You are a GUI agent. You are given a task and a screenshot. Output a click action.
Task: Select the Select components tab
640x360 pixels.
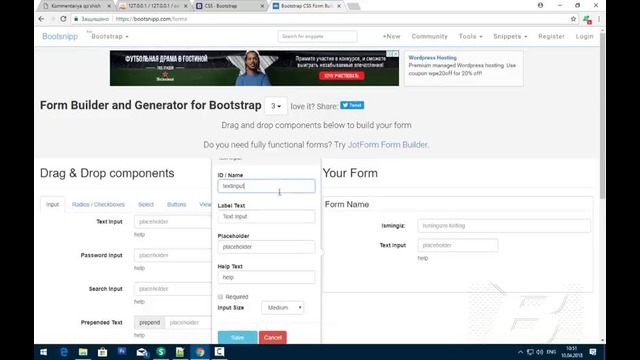(146, 204)
